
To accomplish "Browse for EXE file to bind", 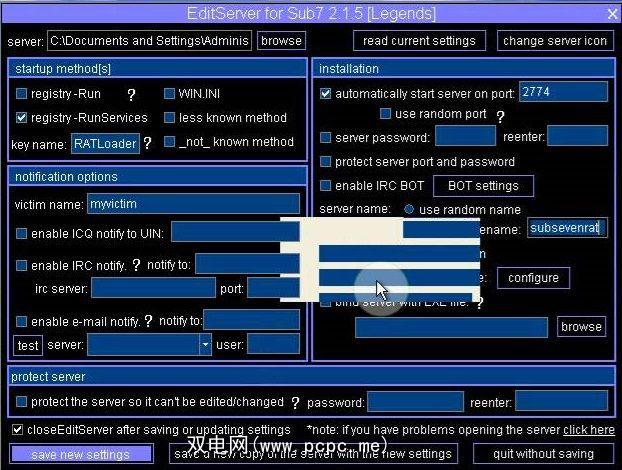I will point(581,327).
